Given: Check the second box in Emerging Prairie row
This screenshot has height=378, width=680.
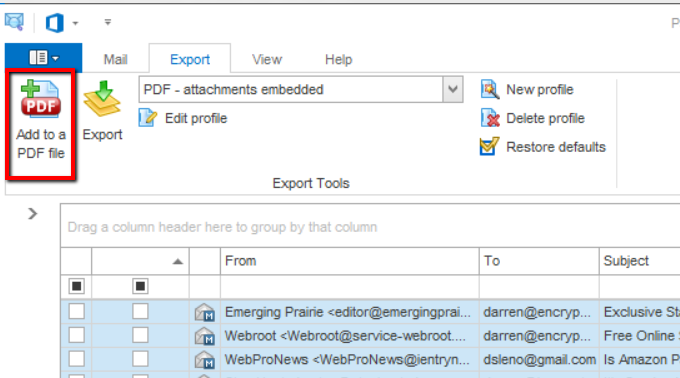Looking at the screenshot, I should coord(140,311).
